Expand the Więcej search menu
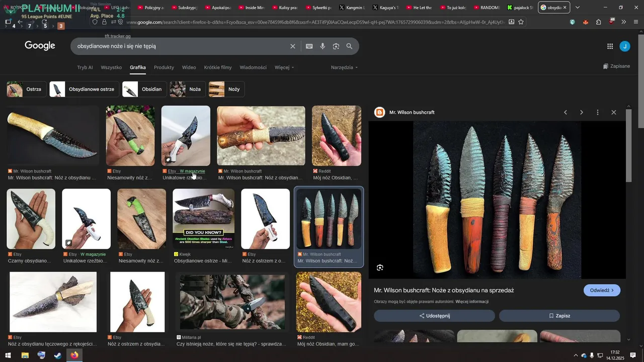The width and height of the screenshot is (644, 362). (x=284, y=67)
